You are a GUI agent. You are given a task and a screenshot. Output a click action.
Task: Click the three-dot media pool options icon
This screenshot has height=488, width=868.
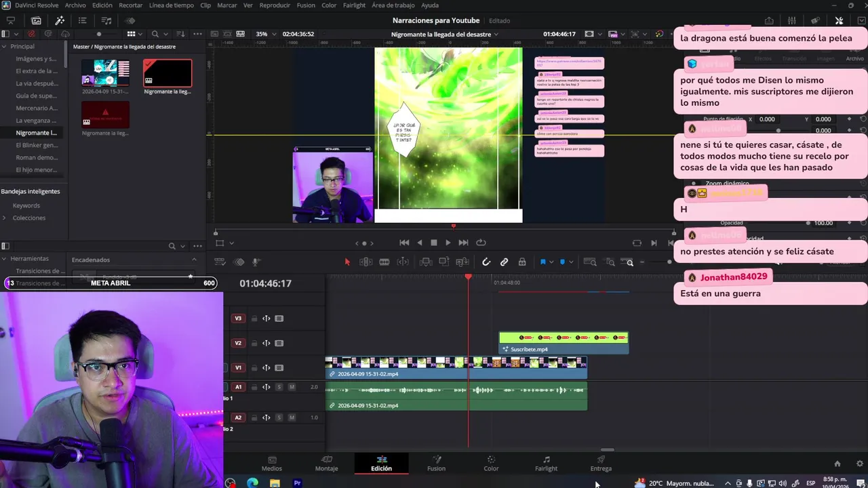point(197,34)
